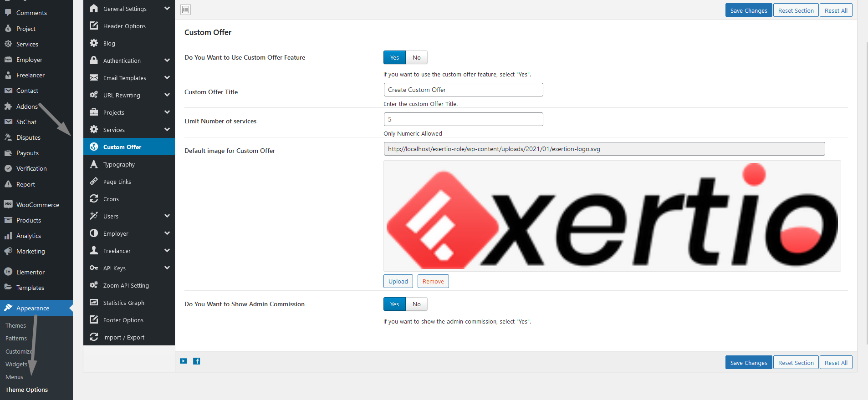Click the top Reset Section button
This screenshot has width=868, height=400.
tap(796, 10)
